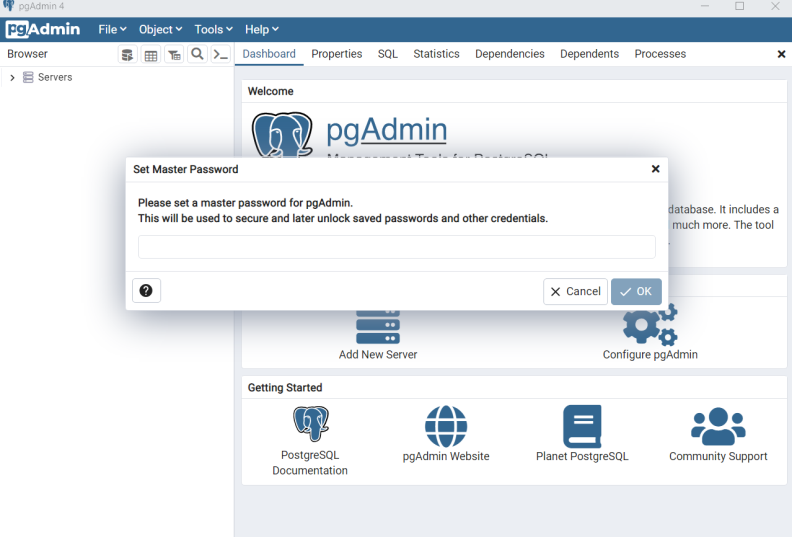Open the Search Objects magnifier icon
The width and height of the screenshot is (792, 537).
click(197, 54)
